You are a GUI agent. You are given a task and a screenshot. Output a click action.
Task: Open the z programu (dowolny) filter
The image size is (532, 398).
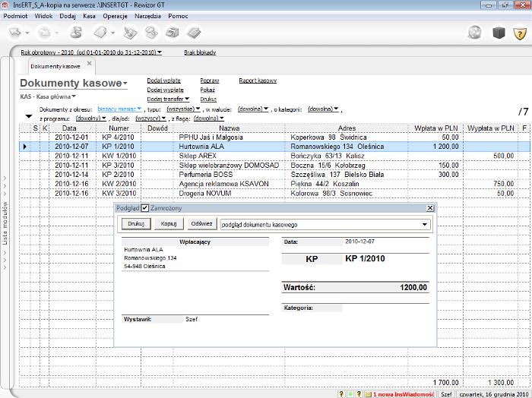click(x=91, y=118)
